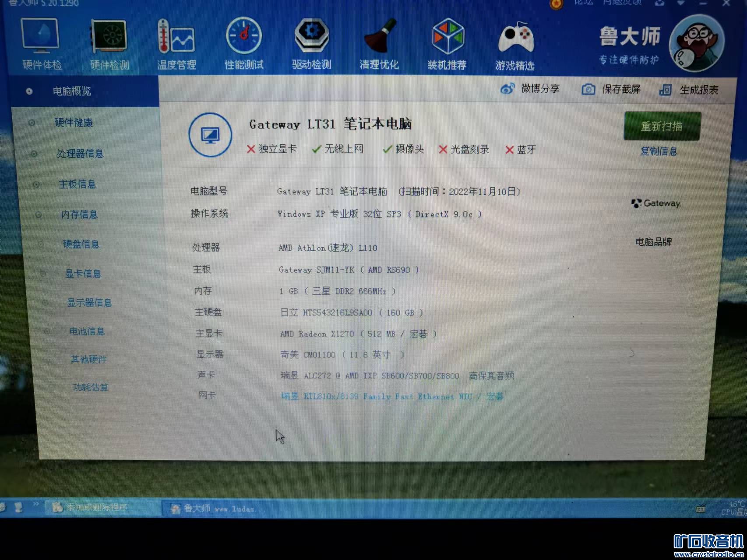Image resolution: width=747 pixels, height=560 pixels.
Task: Click the green 重新扫描 button
Action: [x=662, y=126]
